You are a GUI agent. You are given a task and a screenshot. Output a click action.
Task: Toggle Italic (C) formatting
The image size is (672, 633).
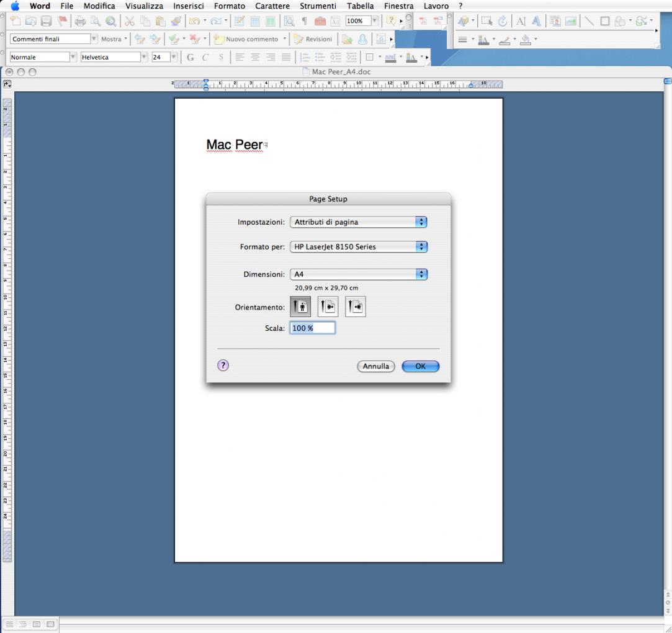205,58
